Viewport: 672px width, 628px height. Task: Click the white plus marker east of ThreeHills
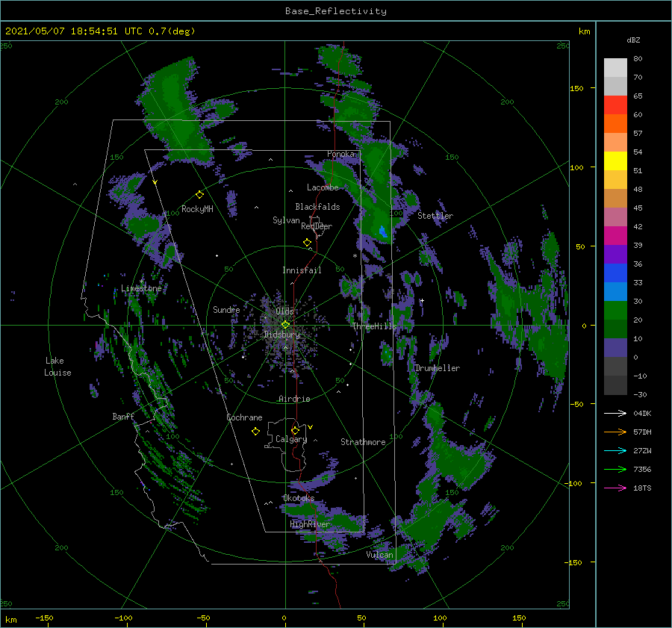[422, 300]
